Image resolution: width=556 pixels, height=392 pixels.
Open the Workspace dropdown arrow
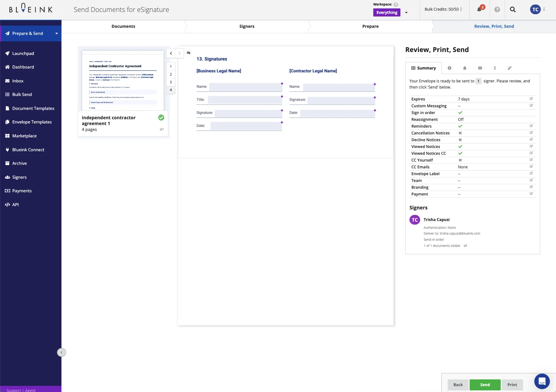click(406, 13)
